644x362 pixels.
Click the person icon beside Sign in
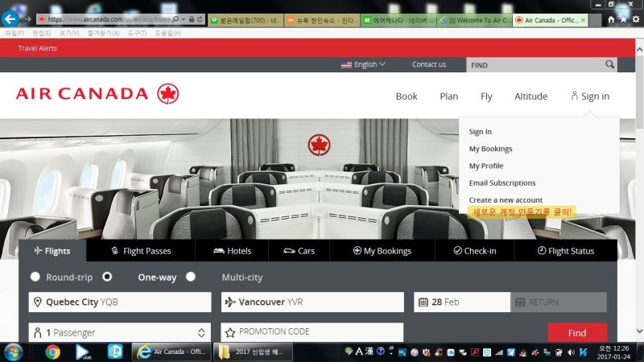(x=574, y=96)
